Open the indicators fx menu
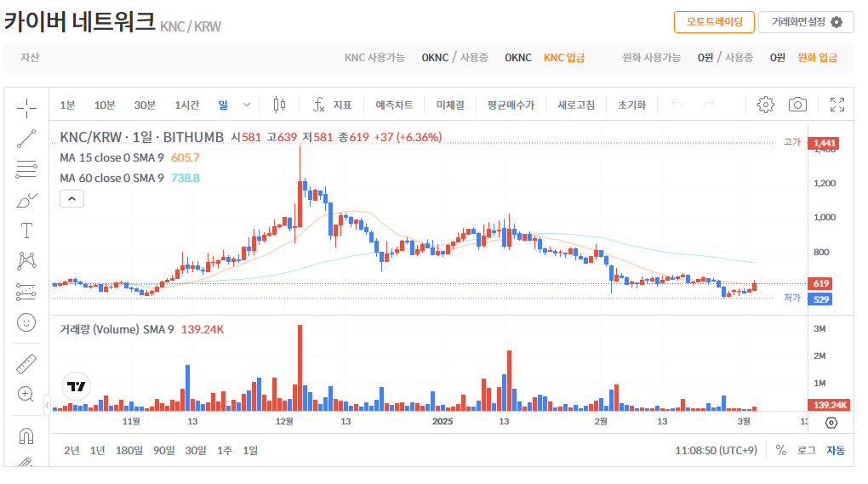This screenshot has width=868, height=484. click(319, 104)
